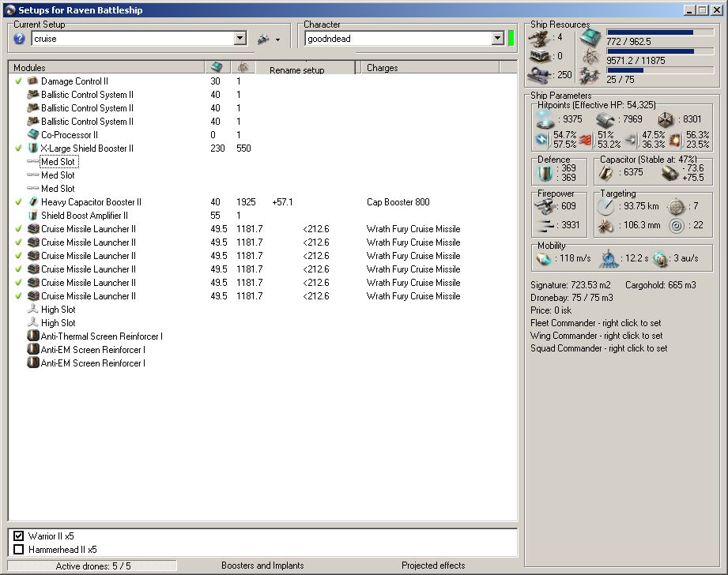Click the CPU column header icon
Image resolution: width=728 pixels, height=575 pixels.
click(x=217, y=67)
